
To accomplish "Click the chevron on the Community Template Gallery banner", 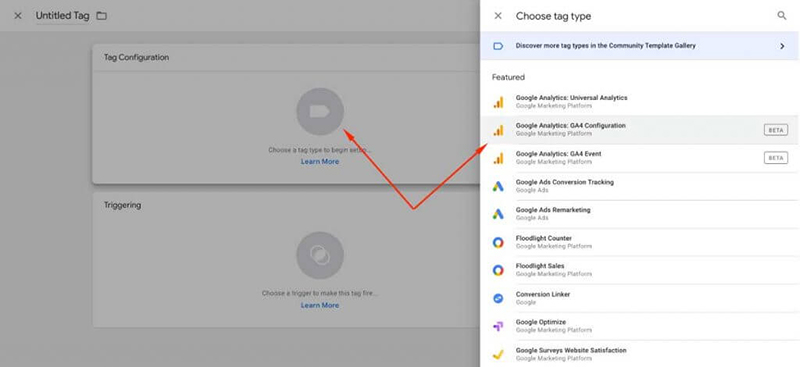I will point(782,46).
